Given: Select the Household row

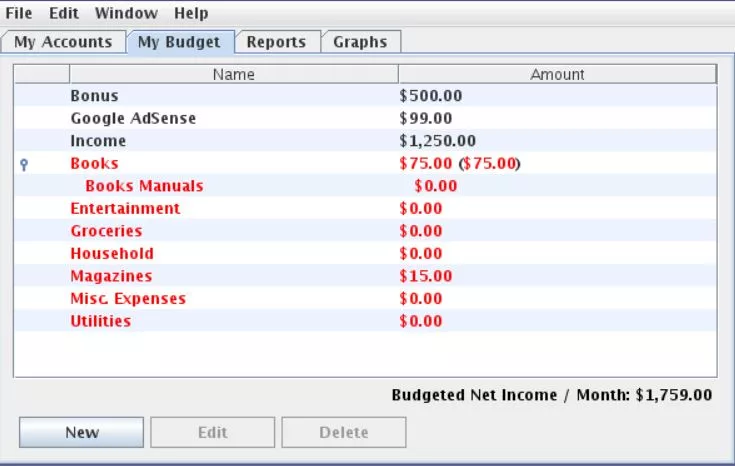Looking at the screenshot, I should (x=366, y=253).
